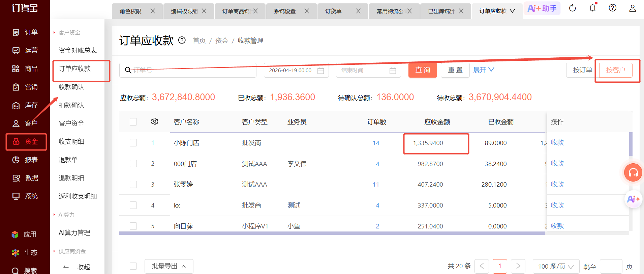This screenshot has height=274, width=644.
Task: Close the 系统设置 tab
Action: click(307, 11)
